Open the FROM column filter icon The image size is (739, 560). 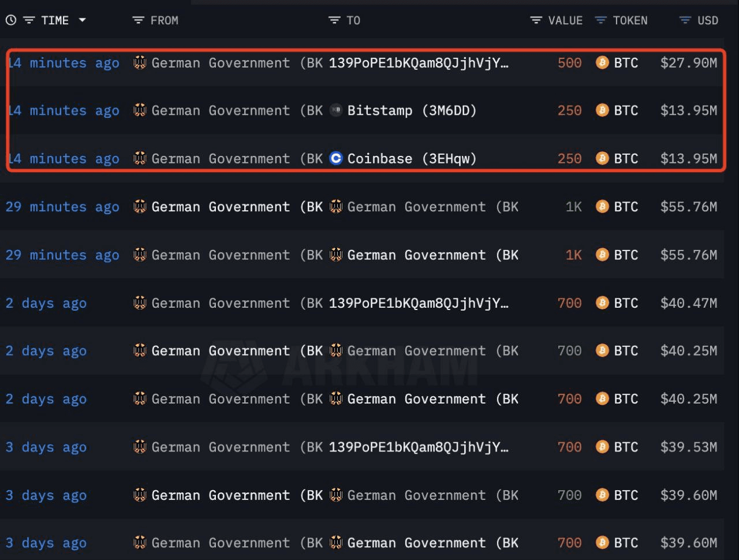click(138, 20)
